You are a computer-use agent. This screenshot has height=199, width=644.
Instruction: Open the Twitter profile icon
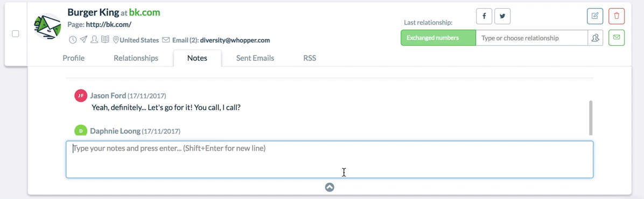click(502, 17)
